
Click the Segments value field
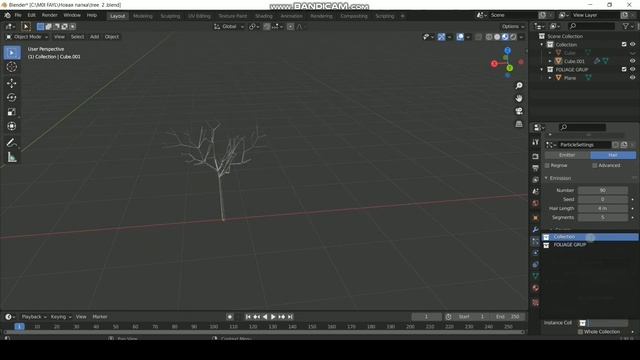[603, 218]
